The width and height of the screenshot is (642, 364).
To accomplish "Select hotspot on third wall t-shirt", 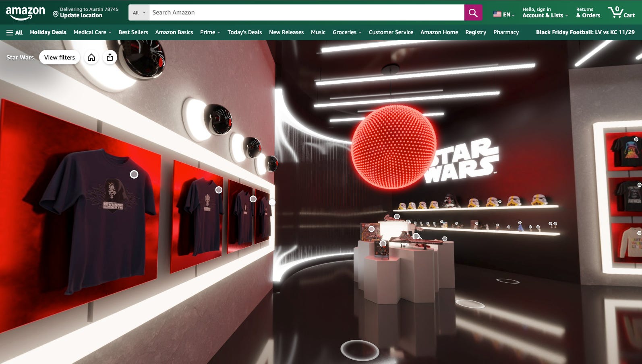I will click(x=253, y=199).
